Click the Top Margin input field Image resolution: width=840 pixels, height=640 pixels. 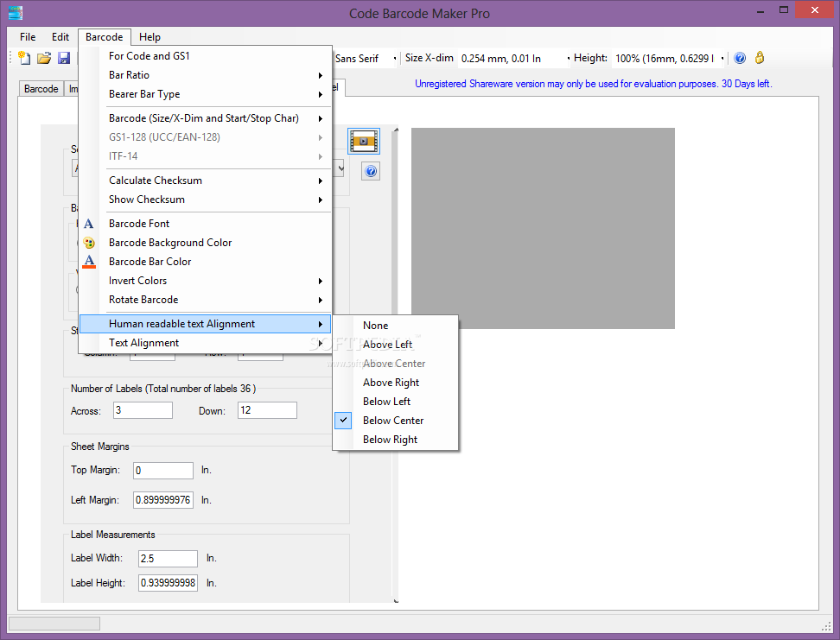click(163, 470)
